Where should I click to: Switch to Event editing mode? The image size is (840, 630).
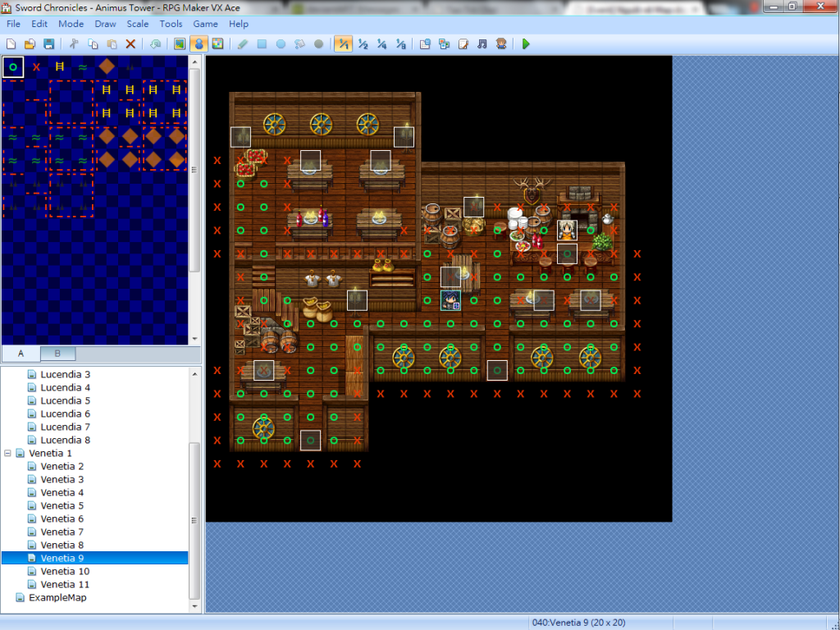click(x=199, y=44)
